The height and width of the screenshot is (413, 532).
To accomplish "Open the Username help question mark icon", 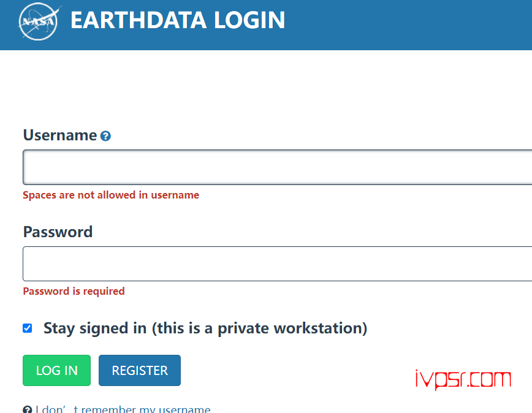I will 105,136.
